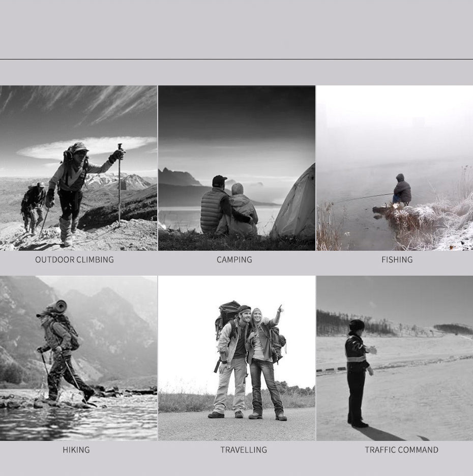
Task: Click the "OUTDOOR CLIMBING" caption
Action: [74, 259]
